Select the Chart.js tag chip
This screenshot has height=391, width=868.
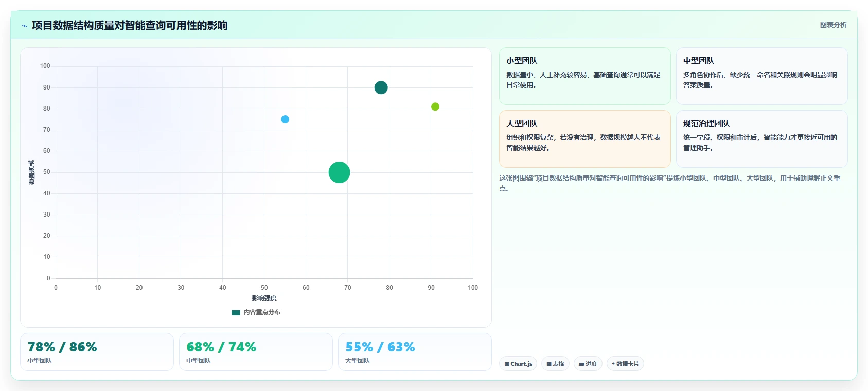tap(518, 364)
